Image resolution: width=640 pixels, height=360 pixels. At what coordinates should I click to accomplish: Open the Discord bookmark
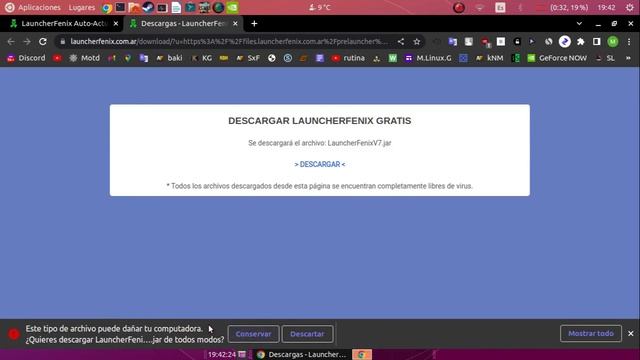(x=26, y=58)
